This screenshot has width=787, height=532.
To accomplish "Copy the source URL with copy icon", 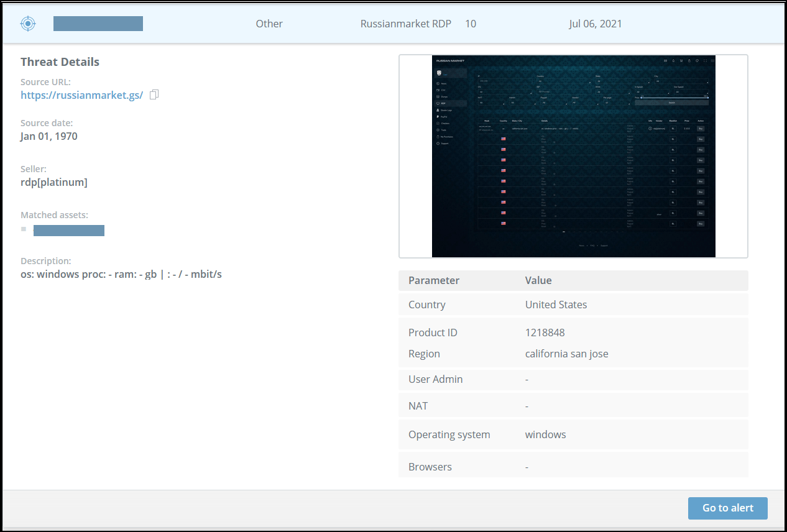I will coord(154,94).
